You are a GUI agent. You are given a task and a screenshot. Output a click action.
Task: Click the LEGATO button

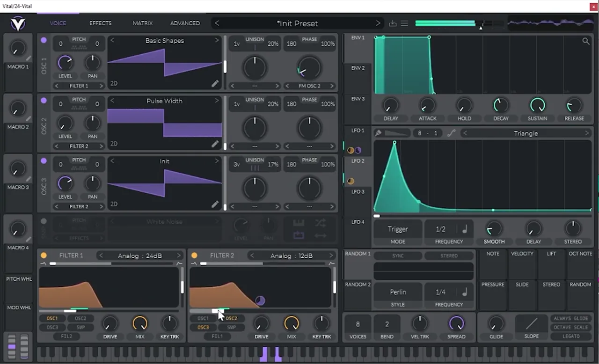pyautogui.click(x=571, y=336)
